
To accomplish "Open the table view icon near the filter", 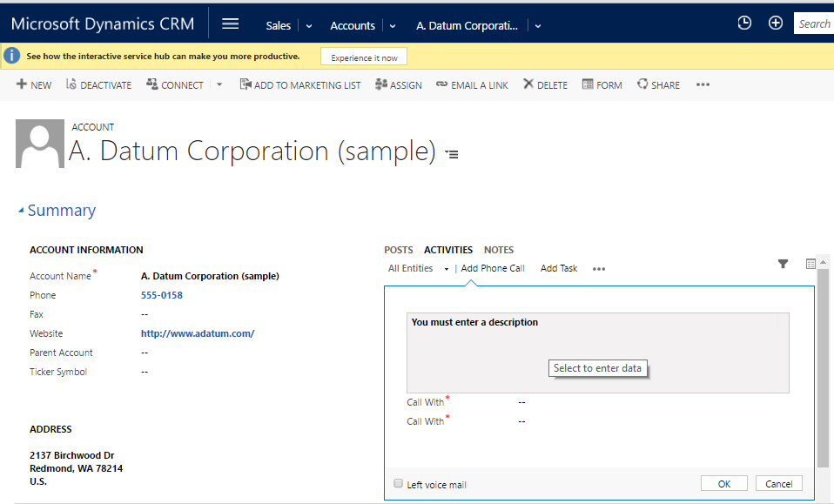I will (810, 264).
